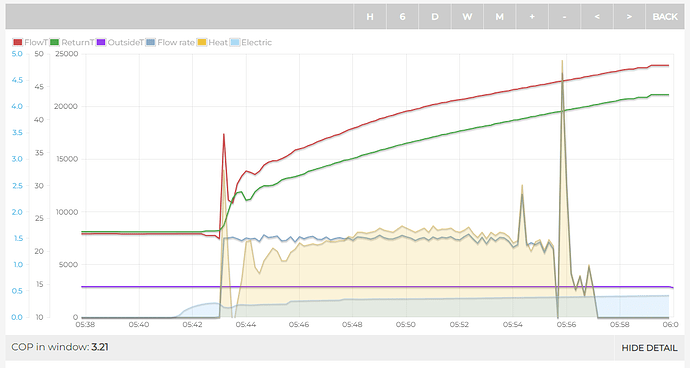The image size is (690, 368).
Task: Click the 45 temperature axis label
Action: point(39,87)
